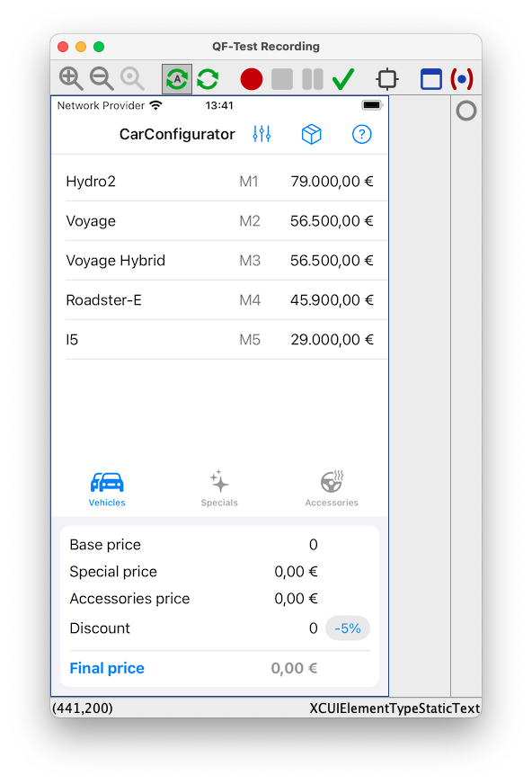Start recording with the red button
This screenshot has height=784, width=532.
tap(252, 79)
